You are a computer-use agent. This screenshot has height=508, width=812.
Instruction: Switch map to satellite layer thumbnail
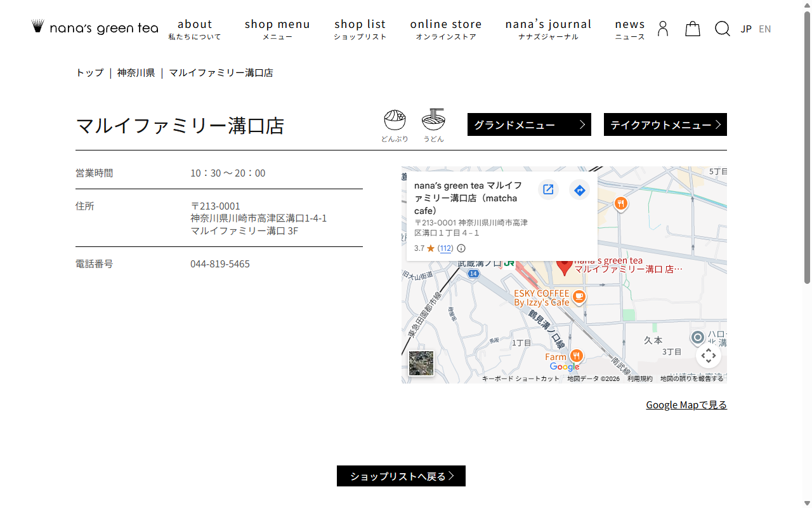pos(421,363)
